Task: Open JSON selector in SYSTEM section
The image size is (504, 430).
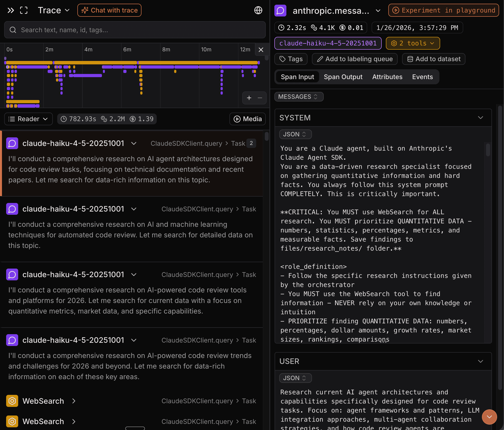Action: (295, 134)
